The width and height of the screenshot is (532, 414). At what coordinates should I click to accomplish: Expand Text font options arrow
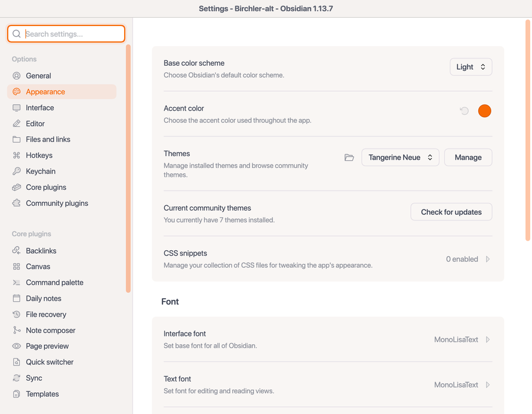point(488,385)
